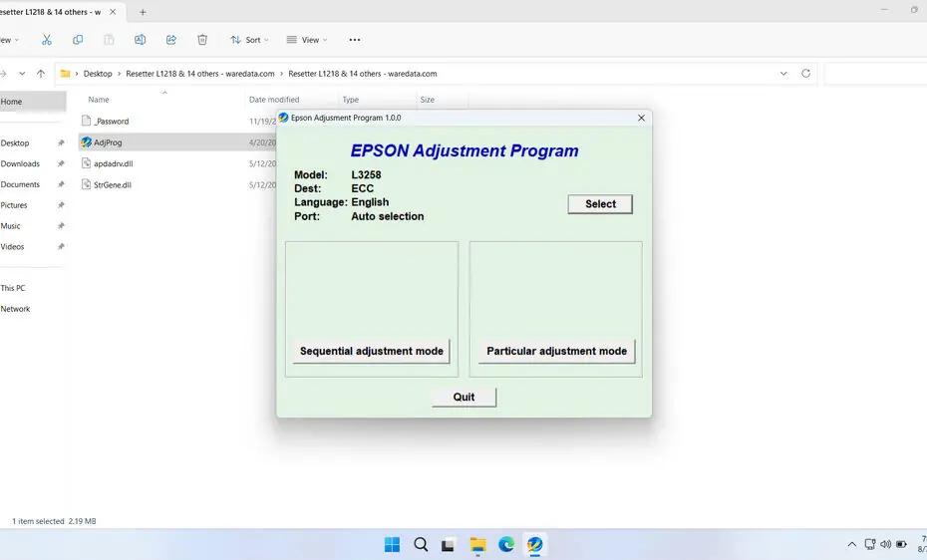The width and height of the screenshot is (927, 560).
Task: Click the Cut scissors icon in toolbar
Action: [x=47, y=40]
